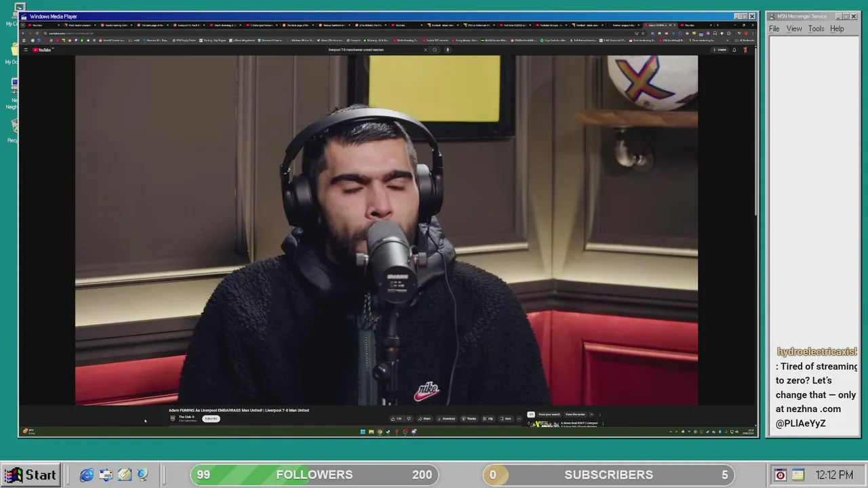The image size is (868, 488).
Task: Click the Clip button under video
Action: click(x=488, y=419)
